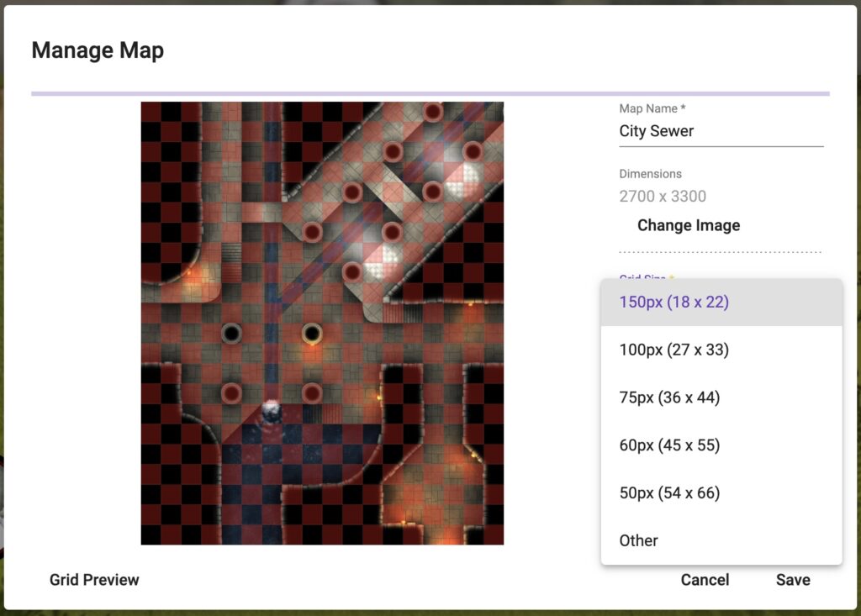This screenshot has width=861, height=616.
Task: Click the 2700 x 3300 dimensions value
Action: click(663, 196)
